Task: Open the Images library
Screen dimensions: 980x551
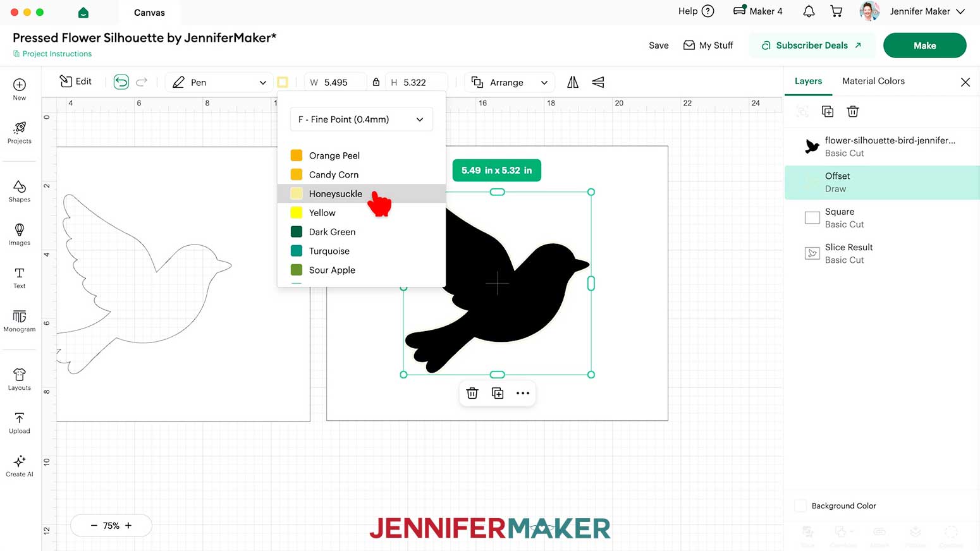Action: pos(20,234)
